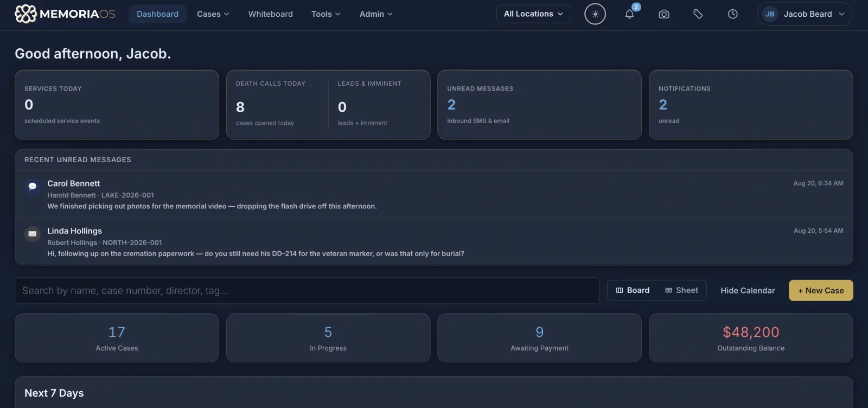
Task: Open the Whiteboard page
Action: pyautogui.click(x=271, y=14)
